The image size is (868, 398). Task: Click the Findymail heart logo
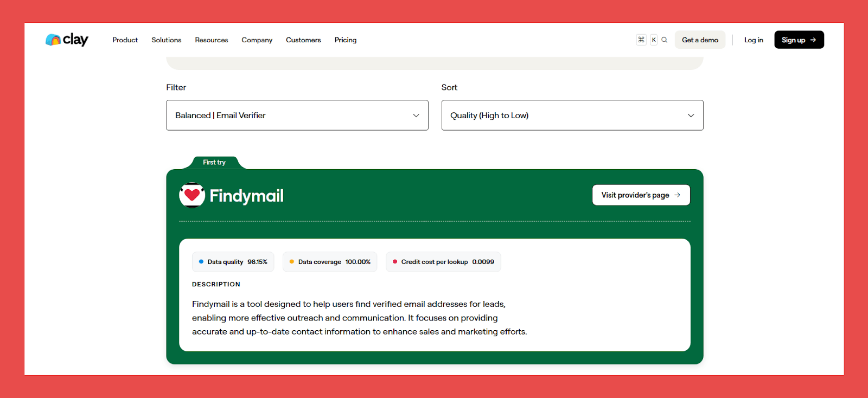click(192, 195)
